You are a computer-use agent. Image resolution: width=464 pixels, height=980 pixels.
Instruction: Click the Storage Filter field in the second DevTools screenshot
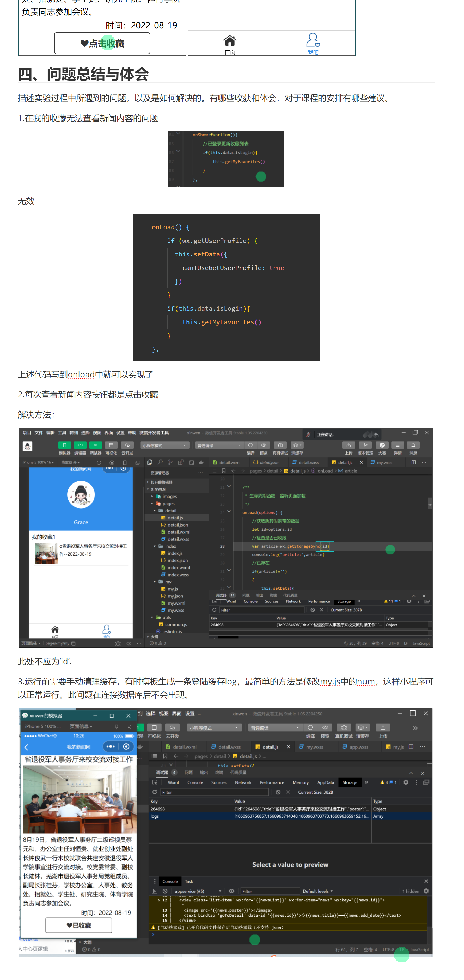click(214, 792)
